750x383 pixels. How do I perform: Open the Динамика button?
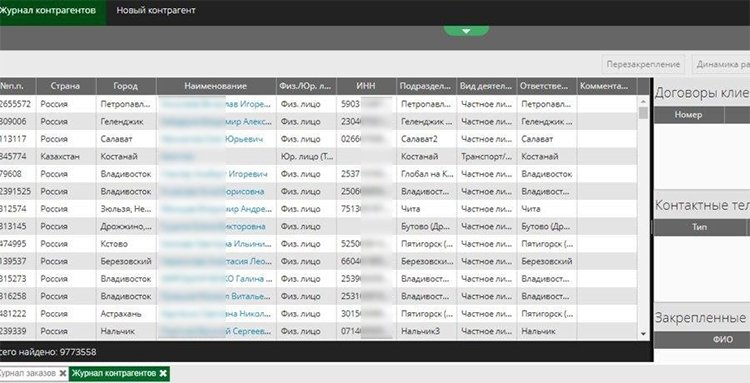pos(722,64)
